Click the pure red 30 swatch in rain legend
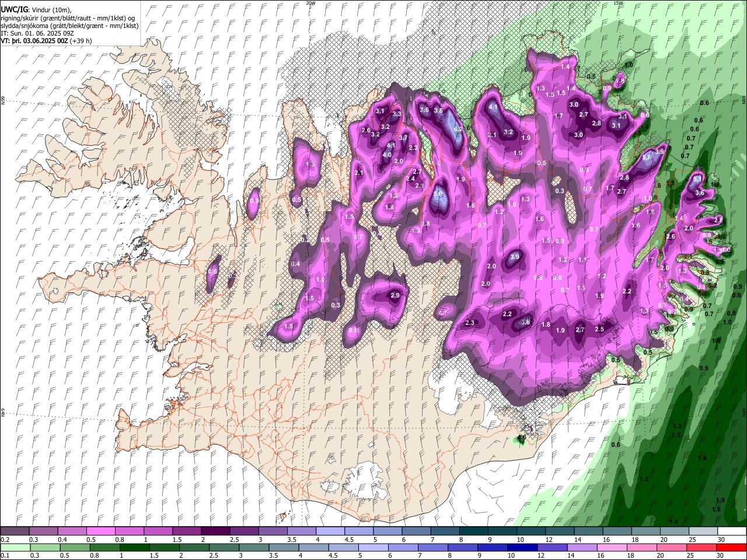The height and width of the screenshot is (560, 747). coord(731,548)
